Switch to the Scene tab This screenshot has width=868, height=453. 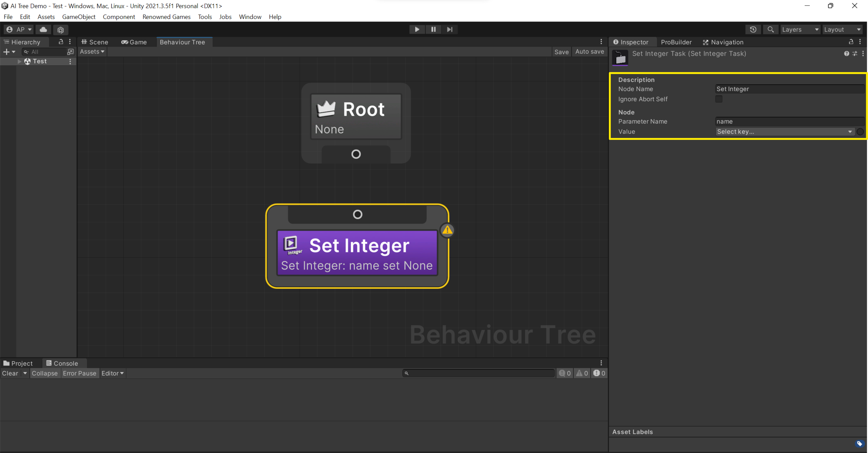pyautogui.click(x=95, y=42)
